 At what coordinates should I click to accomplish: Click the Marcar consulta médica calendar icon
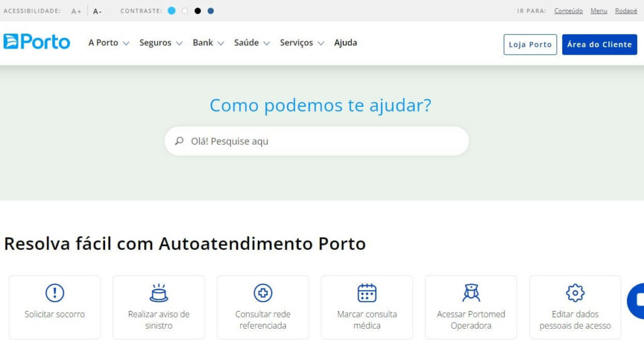click(x=367, y=293)
